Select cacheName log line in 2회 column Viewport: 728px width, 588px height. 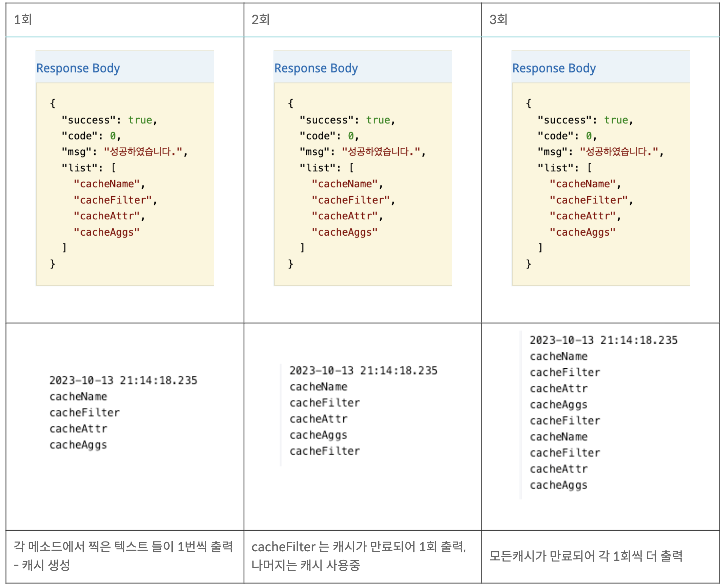(x=318, y=387)
